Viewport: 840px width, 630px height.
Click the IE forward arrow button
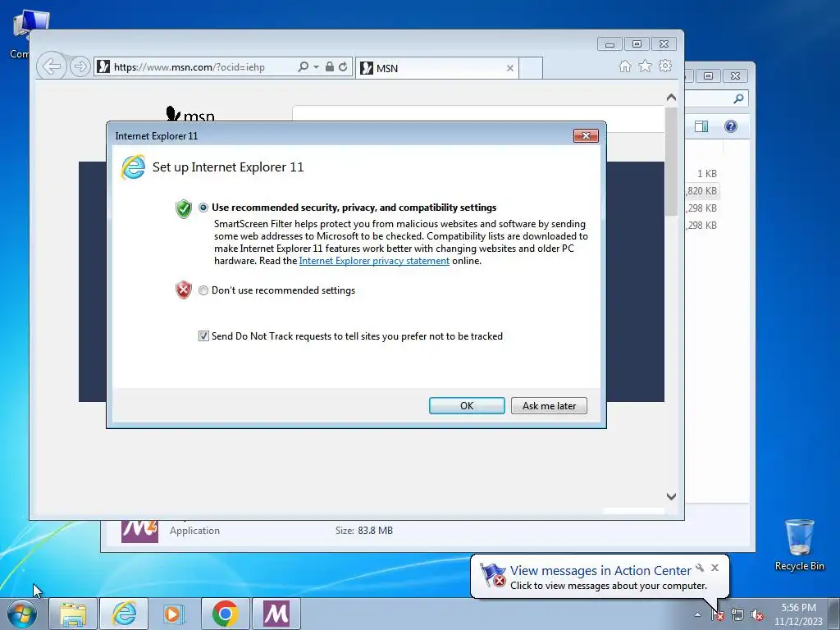click(x=80, y=66)
